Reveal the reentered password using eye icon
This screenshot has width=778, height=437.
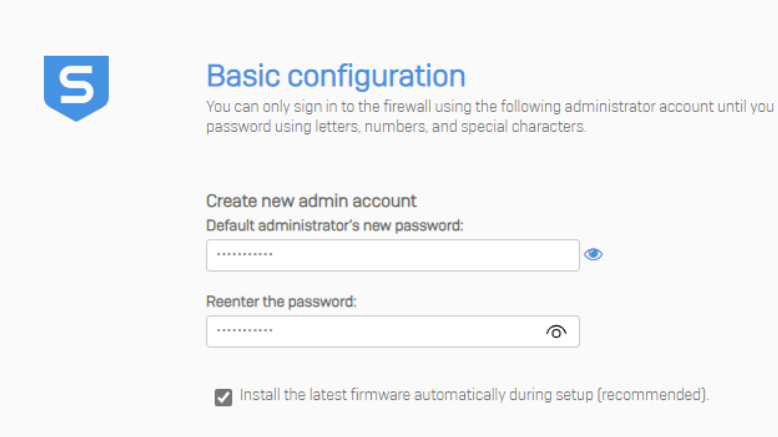click(557, 332)
